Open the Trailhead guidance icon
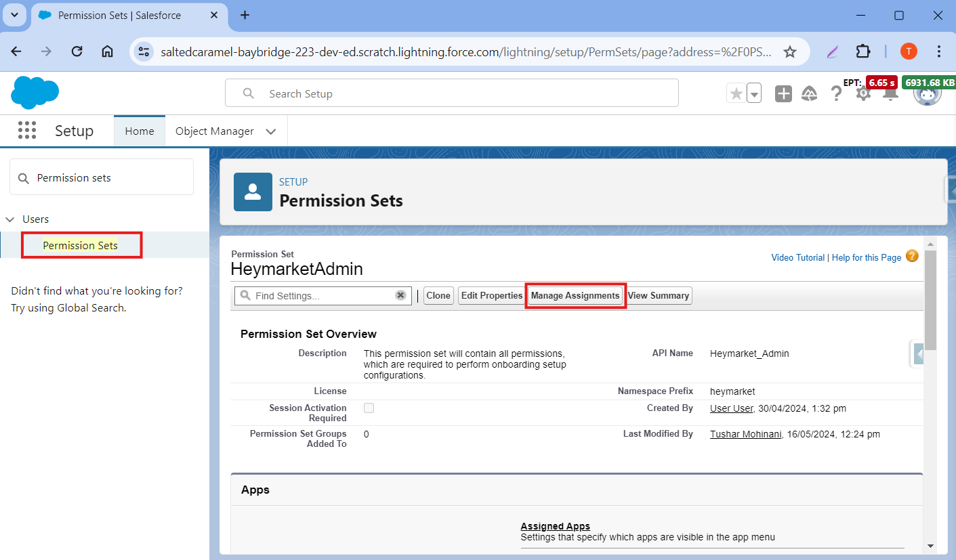This screenshot has height=560, width=956. pyautogui.click(x=809, y=94)
